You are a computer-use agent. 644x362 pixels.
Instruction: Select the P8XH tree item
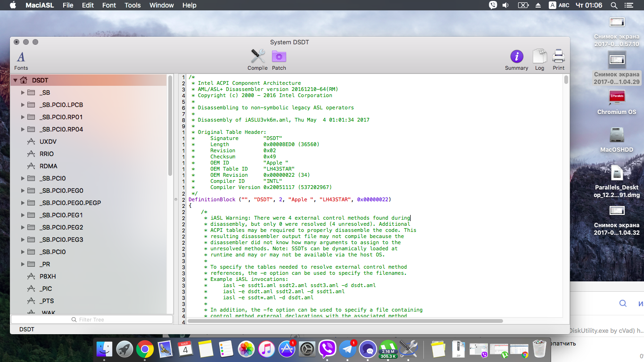coord(48,276)
